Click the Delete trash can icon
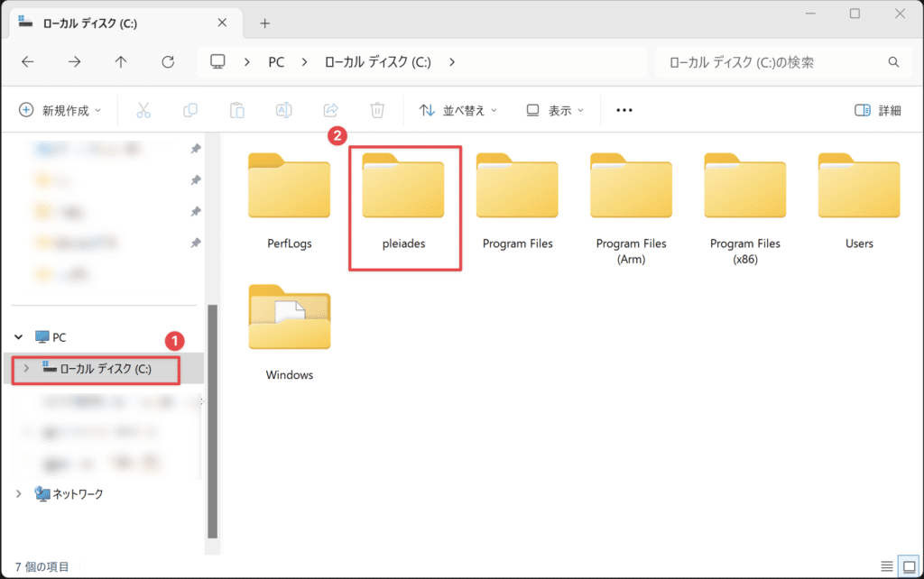Image resolution: width=924 pixels, height=579 pixels. [x=377, y=111]
